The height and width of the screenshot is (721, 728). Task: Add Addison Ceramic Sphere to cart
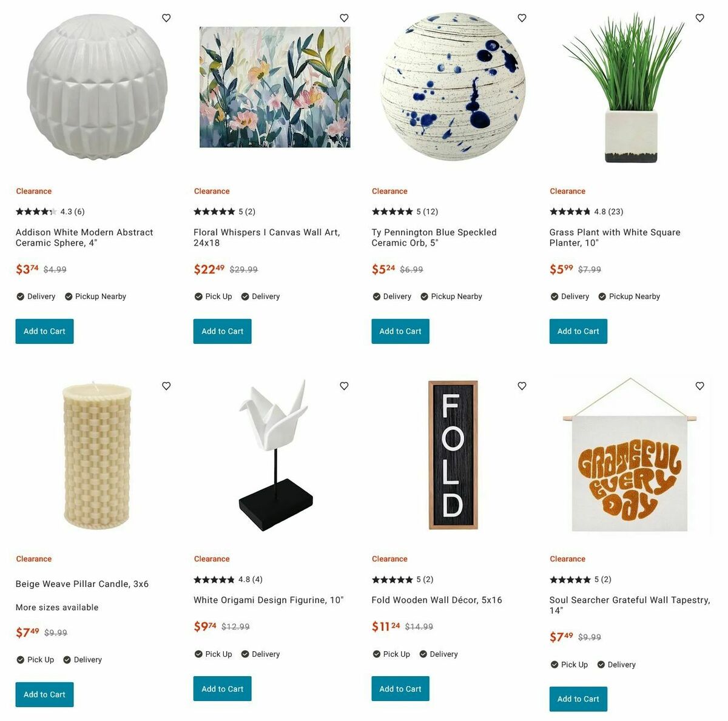[x=44, y=331]
